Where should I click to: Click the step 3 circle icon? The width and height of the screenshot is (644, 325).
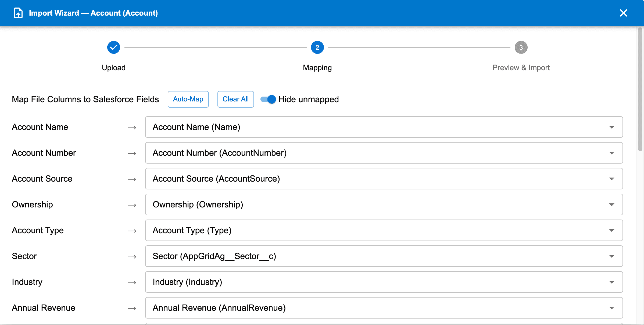(521, 47)
